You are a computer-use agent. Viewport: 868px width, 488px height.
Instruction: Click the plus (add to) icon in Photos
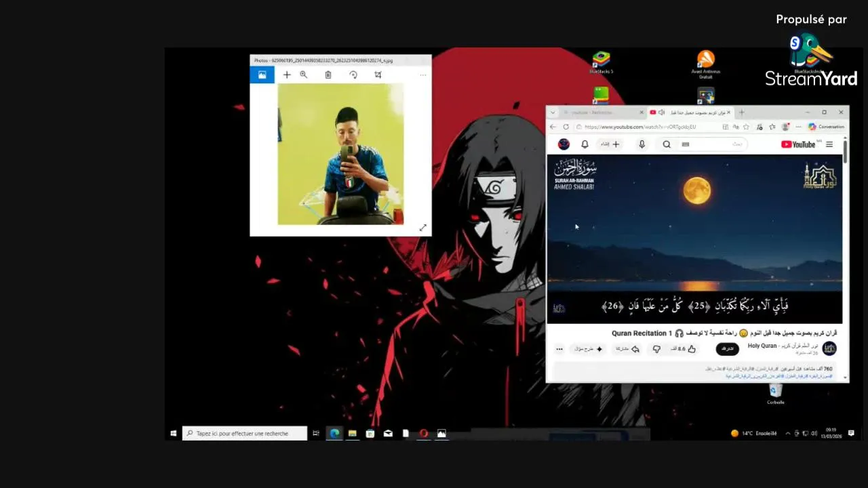click(287, 75)
